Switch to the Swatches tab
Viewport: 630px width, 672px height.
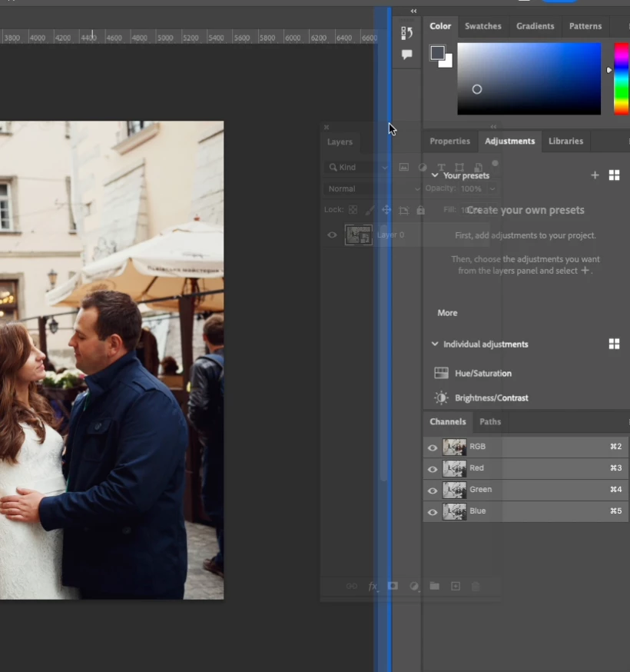(483, 26)
